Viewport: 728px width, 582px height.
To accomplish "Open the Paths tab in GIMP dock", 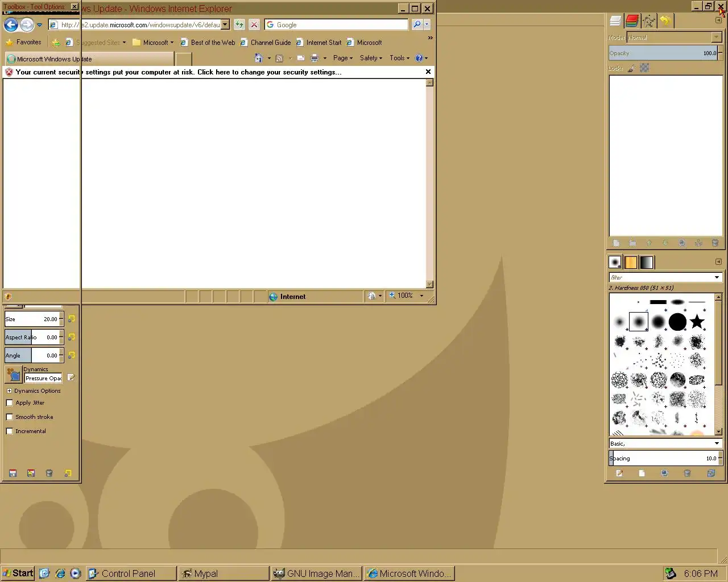I will [x=648, y=21].
